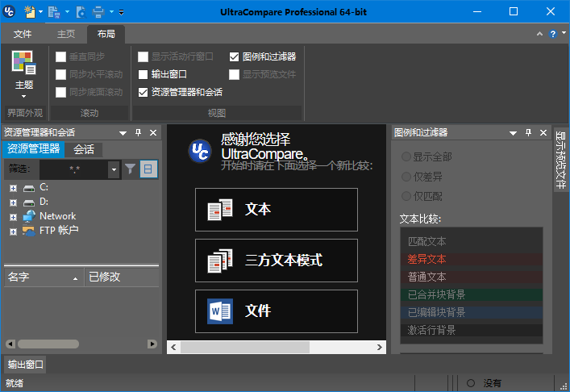This screenshot has width=570, height=392.
Task: Click the UltraCompare application logo button
Action: [x=9, y=11]
